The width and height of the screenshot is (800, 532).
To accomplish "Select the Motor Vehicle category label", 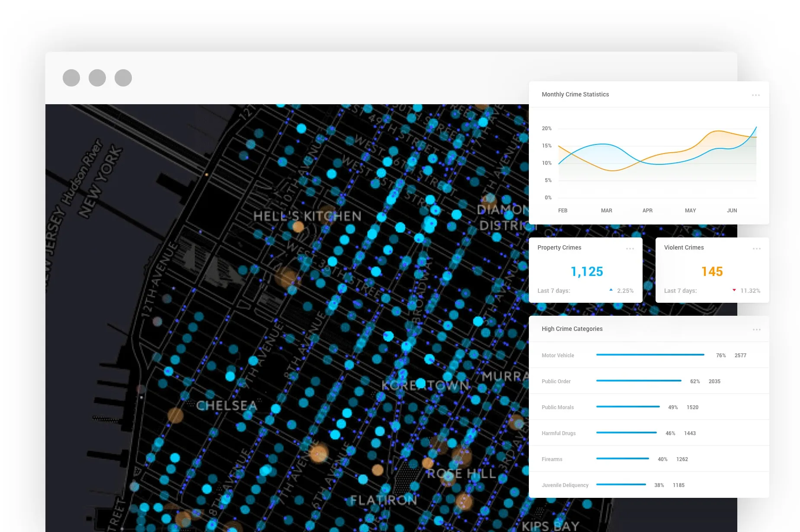I will (558, 356).
